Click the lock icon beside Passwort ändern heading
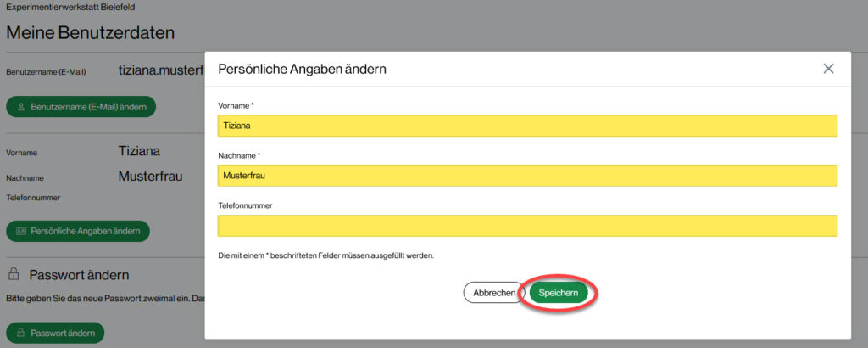 (14, 274)
